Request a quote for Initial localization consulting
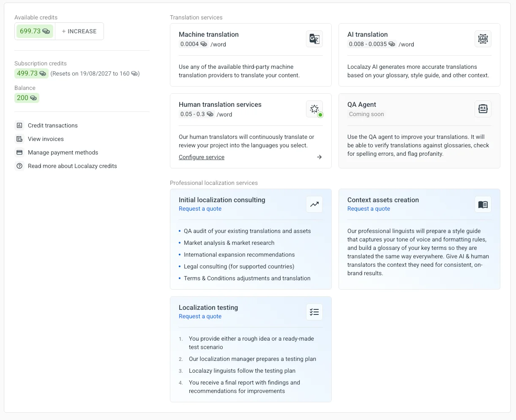Screen dimensions: 516x420 (200, 209)
